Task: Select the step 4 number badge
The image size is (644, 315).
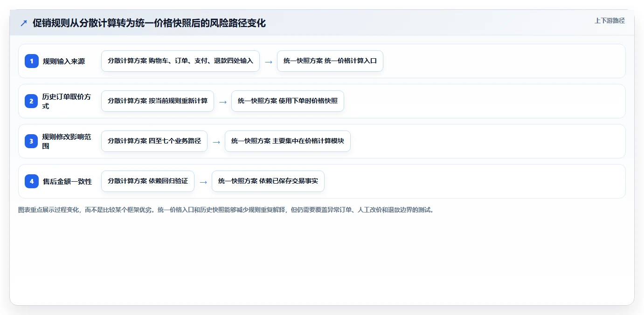Action: (32, 181)
